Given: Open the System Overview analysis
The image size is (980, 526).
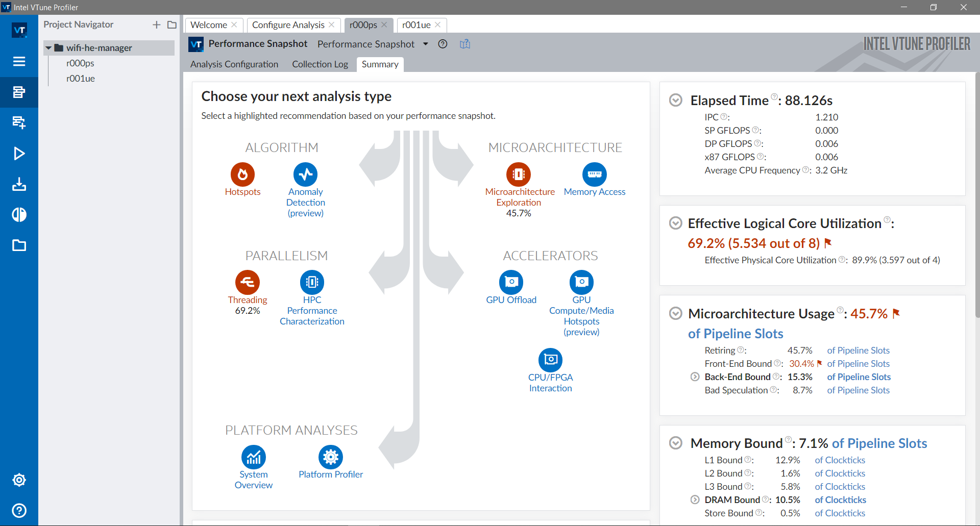Looking at the screenshot, I should (x=253, y=458).
